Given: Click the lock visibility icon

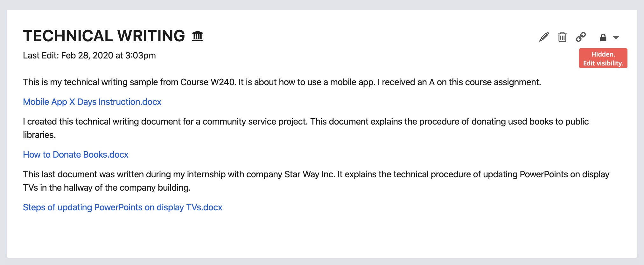Looking at the screenshot, I should click(x=603, y=38).
